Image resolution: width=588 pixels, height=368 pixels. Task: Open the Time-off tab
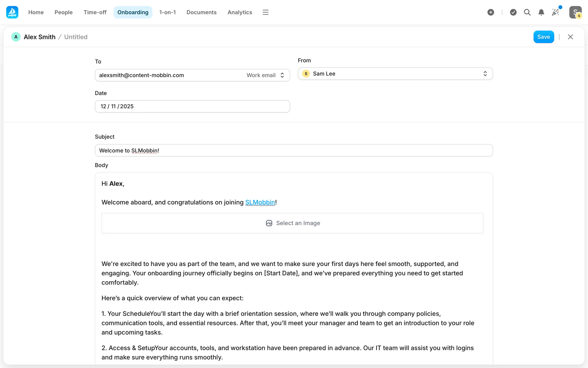pos(95,12)
